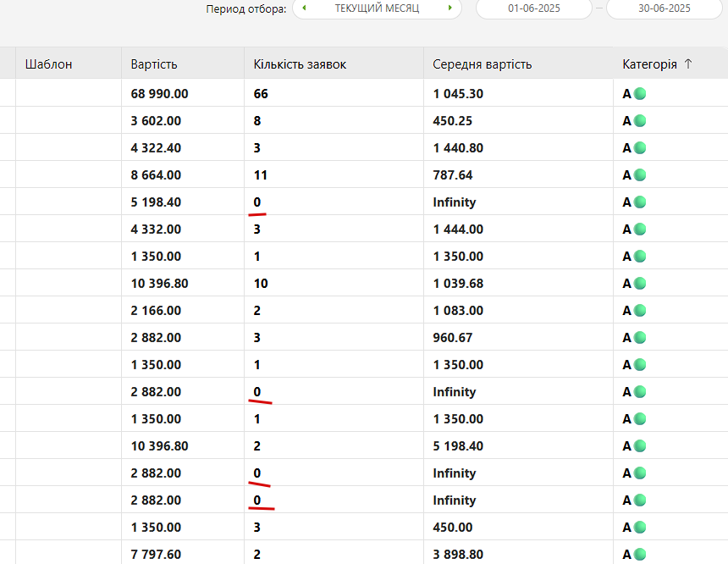Go to next period with right green arrow
This screenshot has width=728, height=564.
[x=449, y=8]
